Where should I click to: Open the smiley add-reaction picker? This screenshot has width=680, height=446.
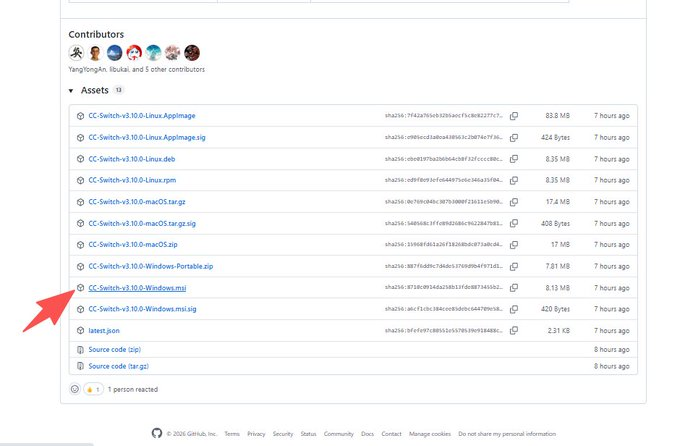click(75, 389)
